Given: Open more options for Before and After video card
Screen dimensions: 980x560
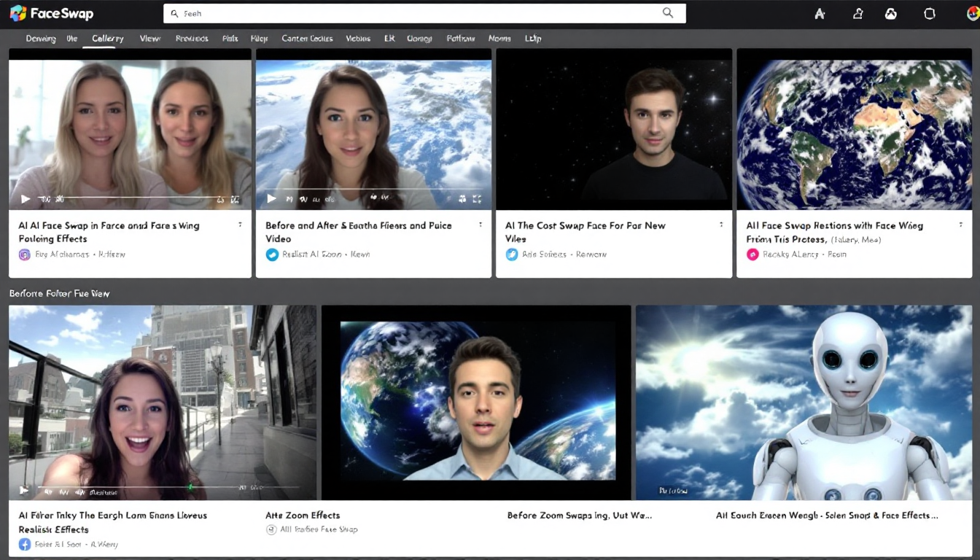Looking at the screenshot, I should (x=481, y=225).
